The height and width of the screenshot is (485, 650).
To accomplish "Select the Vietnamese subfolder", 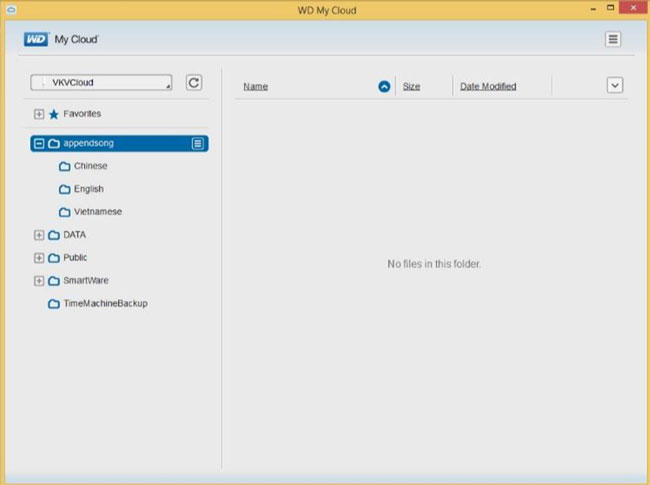I will 97,212.
